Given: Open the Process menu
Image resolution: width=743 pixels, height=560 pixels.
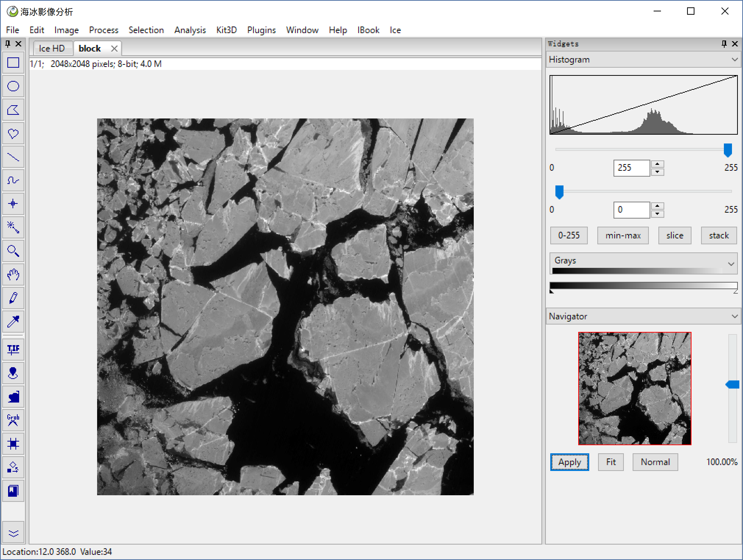Looking at the screenshot, I should pyautogui.click(x=103, y=30).
